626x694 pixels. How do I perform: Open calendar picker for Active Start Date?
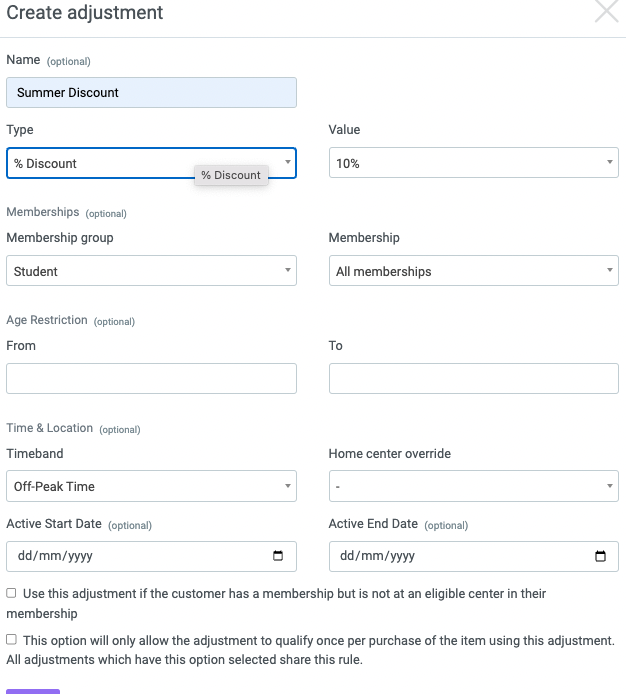278,555
